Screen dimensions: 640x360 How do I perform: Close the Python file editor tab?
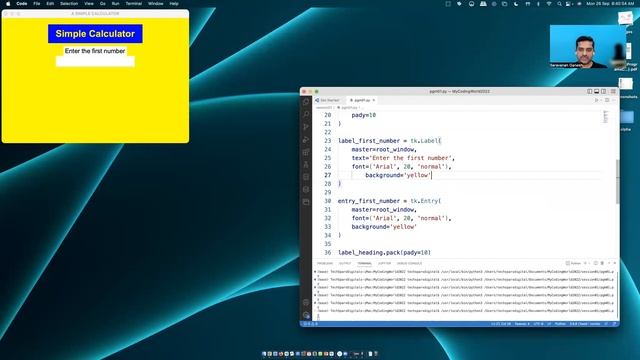click(373, 100)
